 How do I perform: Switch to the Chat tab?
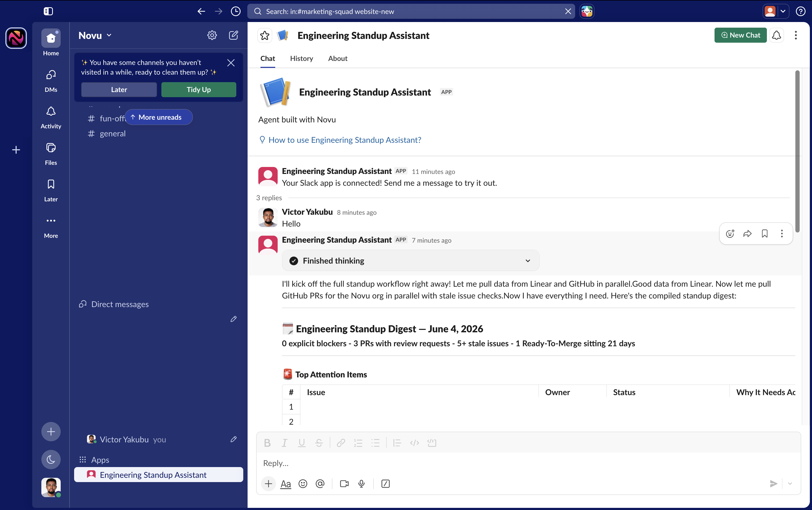(x=268, y=59)
